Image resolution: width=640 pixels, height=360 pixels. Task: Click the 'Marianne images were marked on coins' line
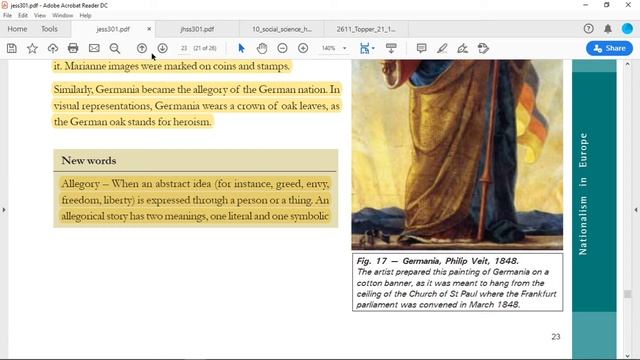point(171,66)
